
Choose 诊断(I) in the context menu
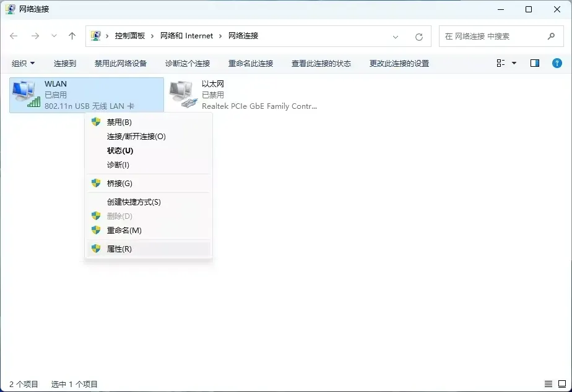pos(149,164)
